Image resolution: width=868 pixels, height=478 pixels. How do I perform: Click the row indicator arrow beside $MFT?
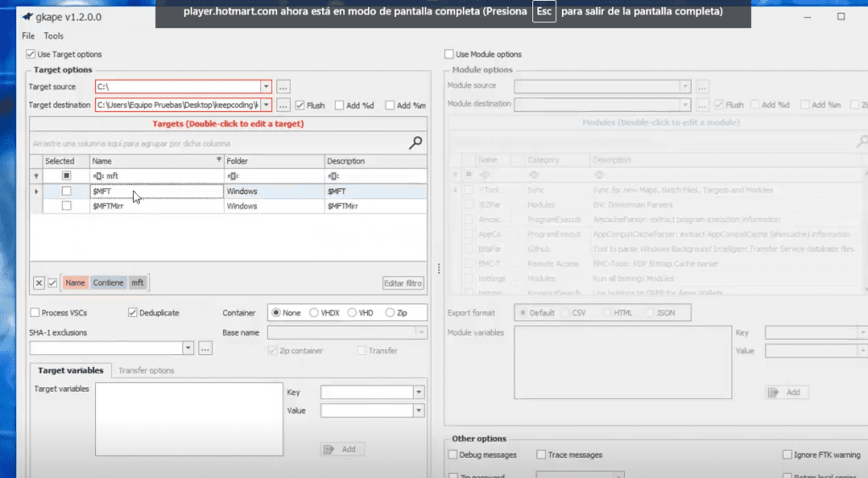coord(36,192)
